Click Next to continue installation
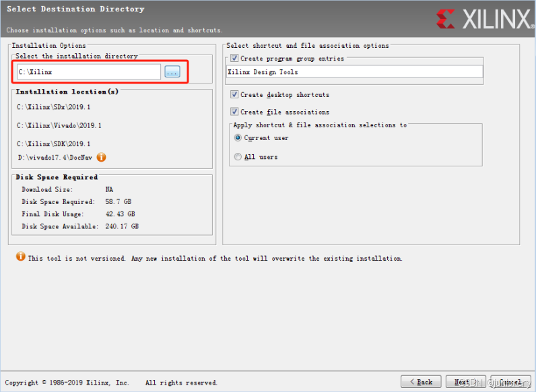The width and height of the screenshot is (536, 392). [465, 382]
